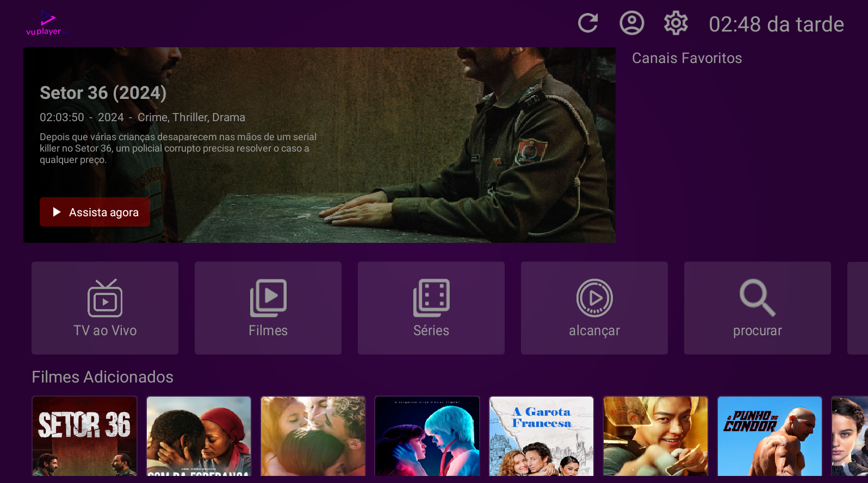868x483 pixels.
Task: Select the three people hugging poster
Action: pyautogui.click(x=313, y=436)
